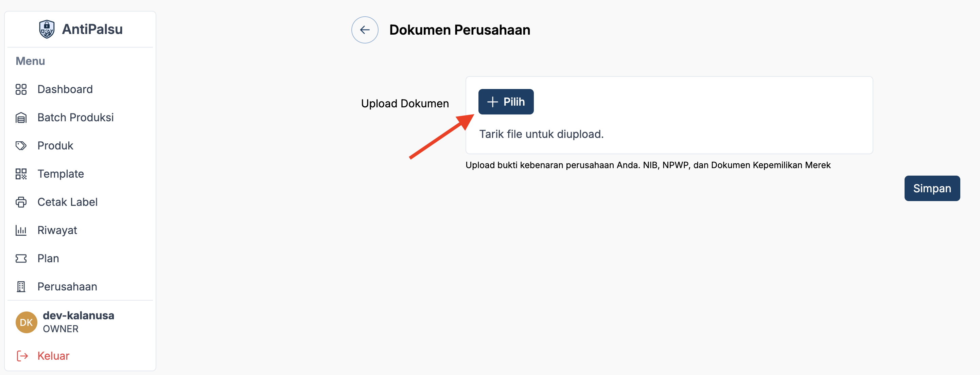The image size is (980, 375).
Task: Navigate to Batch Produksi menu
Action: pyautogui.click(x=75, y=118)
